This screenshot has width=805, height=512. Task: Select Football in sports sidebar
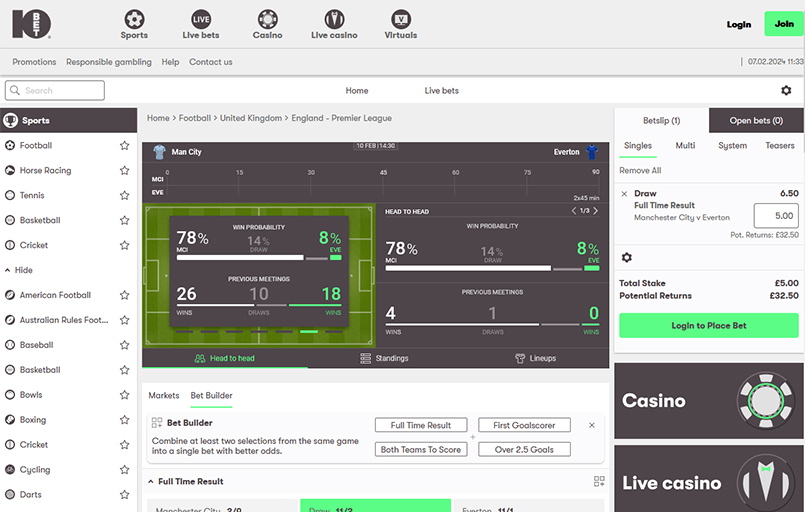[x=35, y=145]
